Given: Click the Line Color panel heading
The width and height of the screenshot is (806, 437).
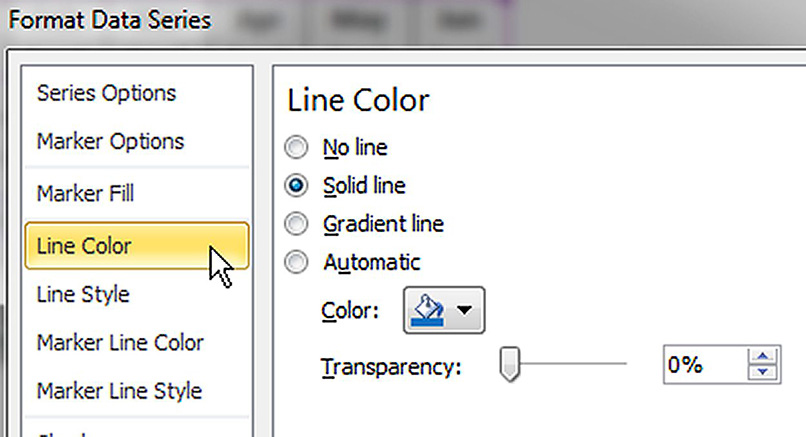Looking at the screenshot, I should pos(358,101).
